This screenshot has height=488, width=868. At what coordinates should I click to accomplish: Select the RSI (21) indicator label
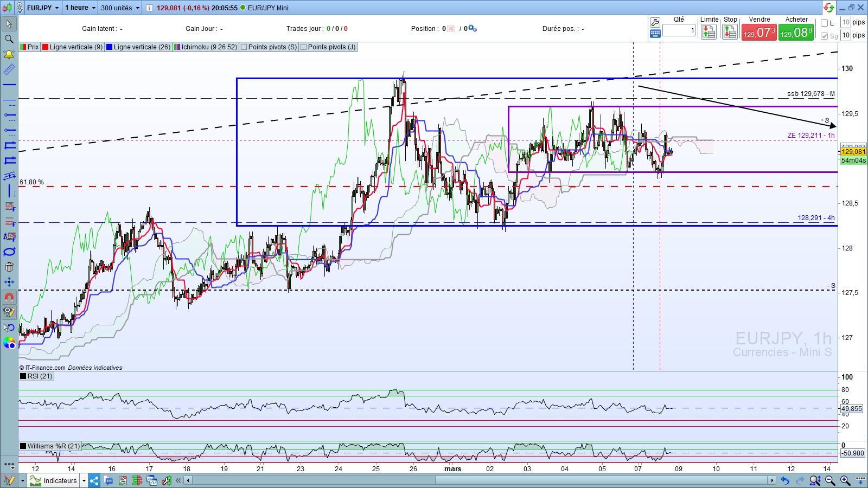[x=40, y=376]
